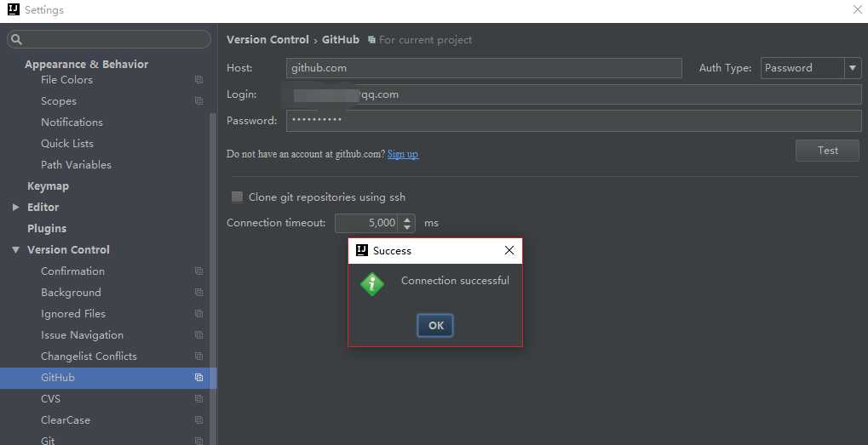Select Plugins in settings tree
This screenshot has width=868, height=445.
pyautogui.click(x=47, y=228)
